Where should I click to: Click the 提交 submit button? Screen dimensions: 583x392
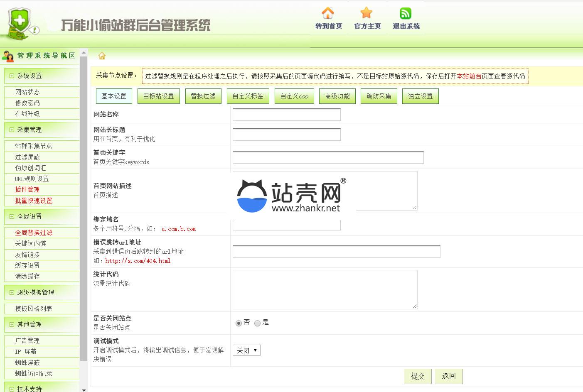[418, 376]
